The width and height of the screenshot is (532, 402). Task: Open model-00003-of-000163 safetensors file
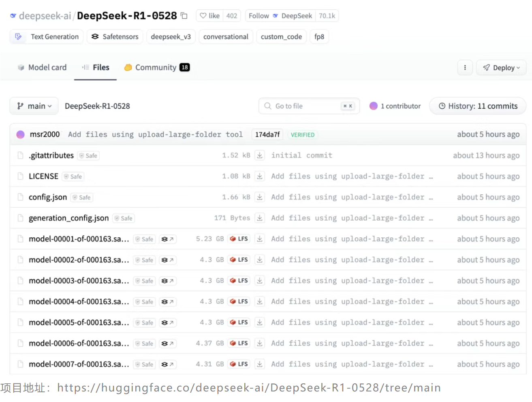coord(79,281)
